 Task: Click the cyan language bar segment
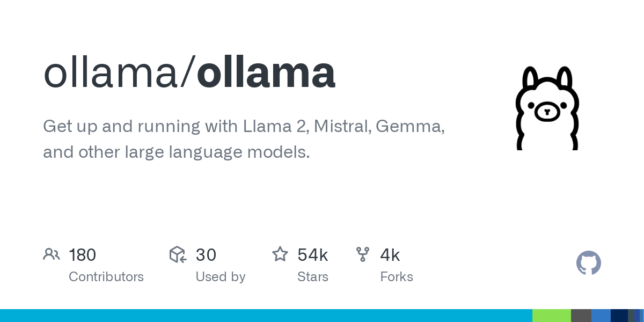[266, 316]
